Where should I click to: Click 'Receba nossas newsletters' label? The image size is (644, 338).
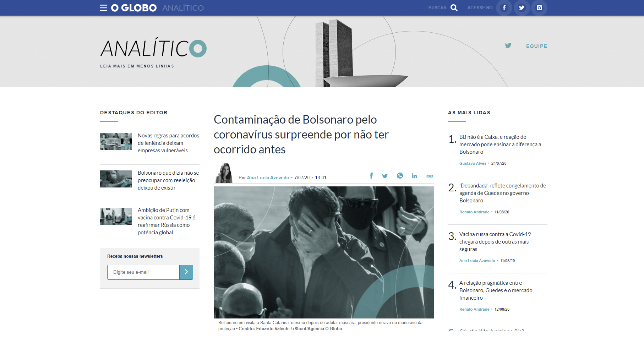(x=135, y=256)
